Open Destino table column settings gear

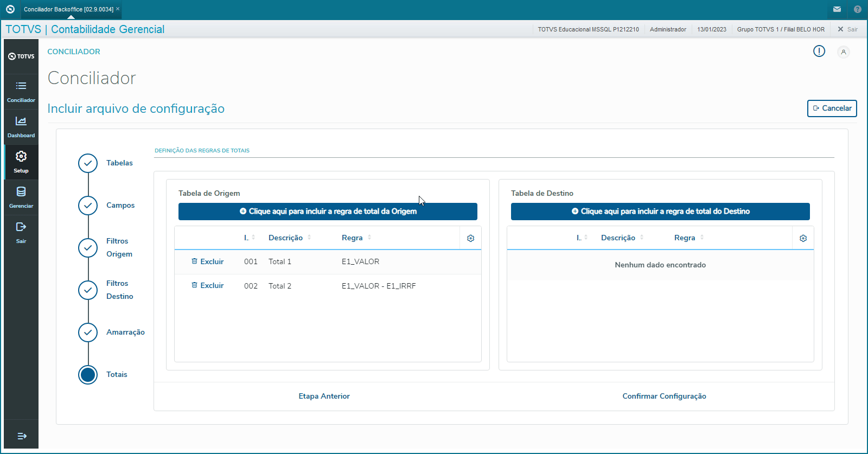[x=803, y=238]
